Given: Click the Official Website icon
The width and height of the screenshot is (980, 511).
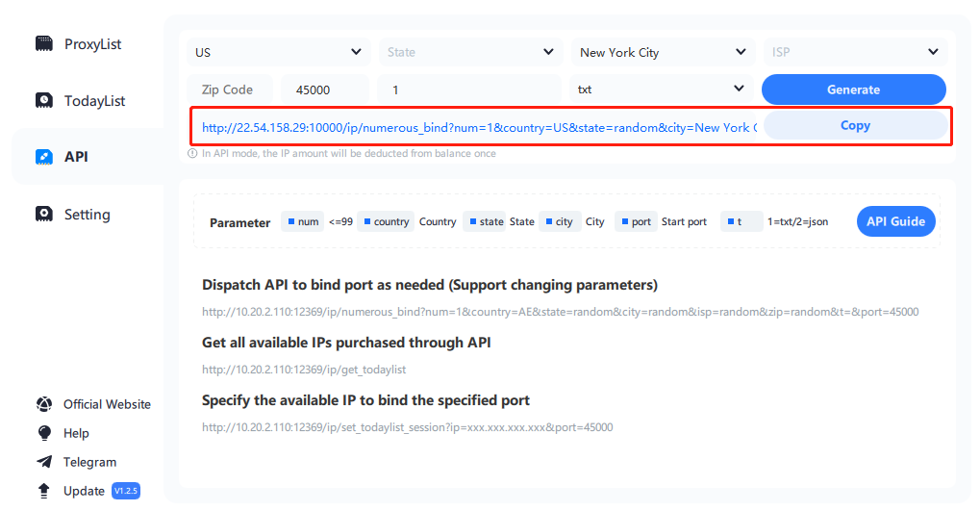Looking at the screenshot, I should coord(44,404).
